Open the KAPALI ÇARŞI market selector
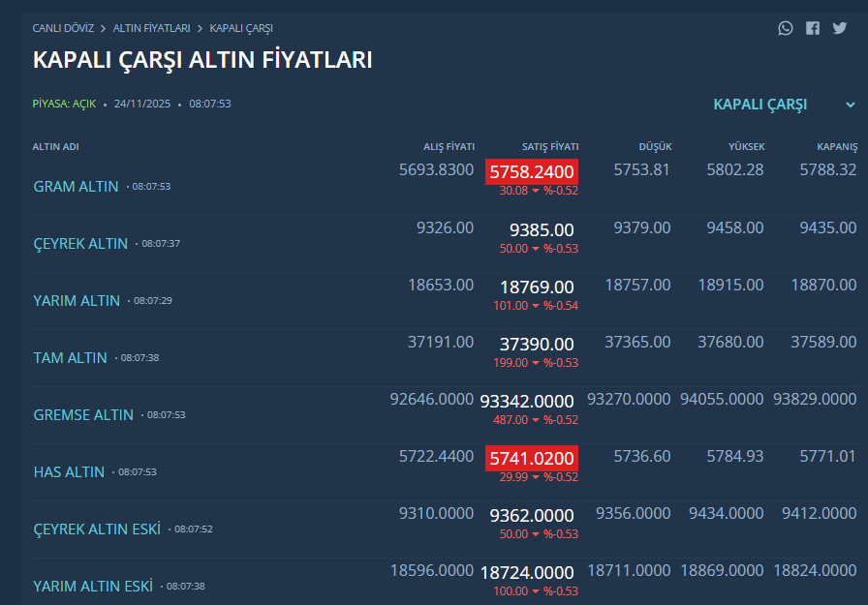Viewport: 868px width, 605px height. click(x=760, y=105)
